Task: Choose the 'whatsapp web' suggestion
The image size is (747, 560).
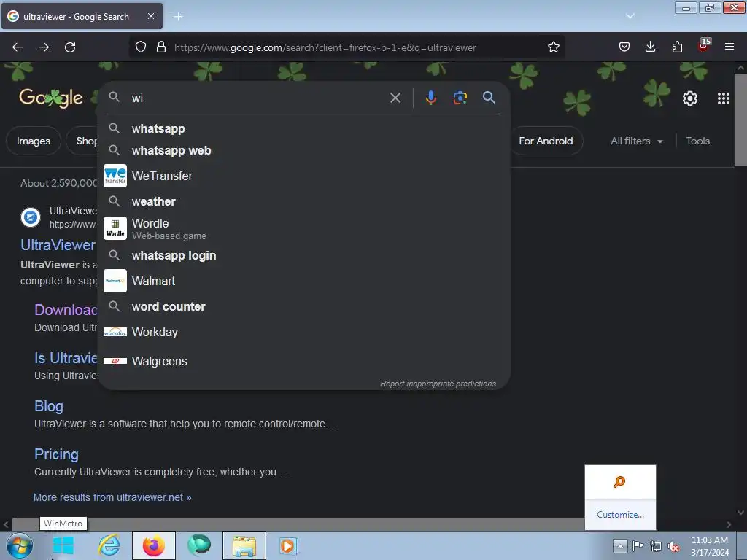Action: click(x=304, y=150)
